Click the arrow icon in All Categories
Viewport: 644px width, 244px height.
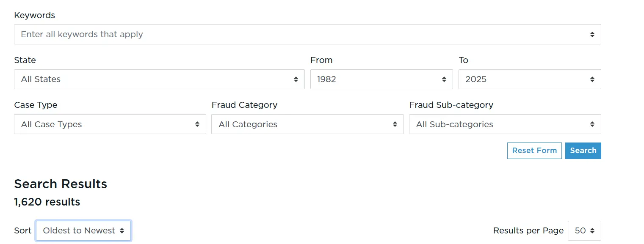point(395,124)
